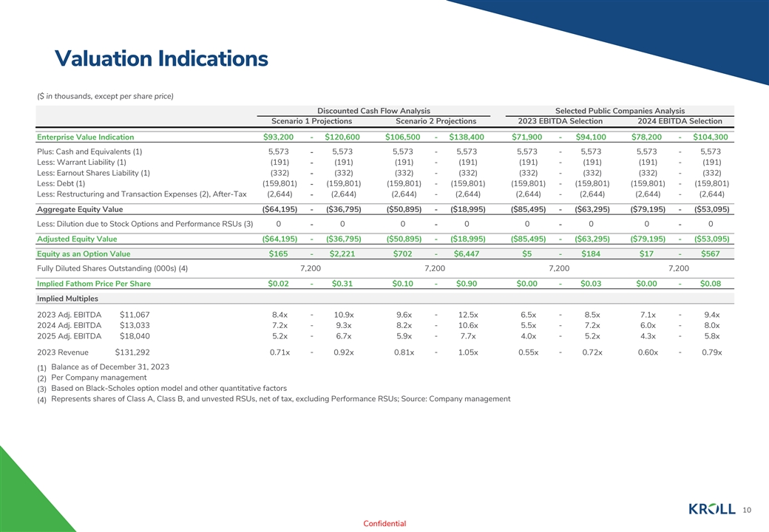This screenshot has width=769, height=532.
Task: Click the $702 option value
Action: (403, 253)
